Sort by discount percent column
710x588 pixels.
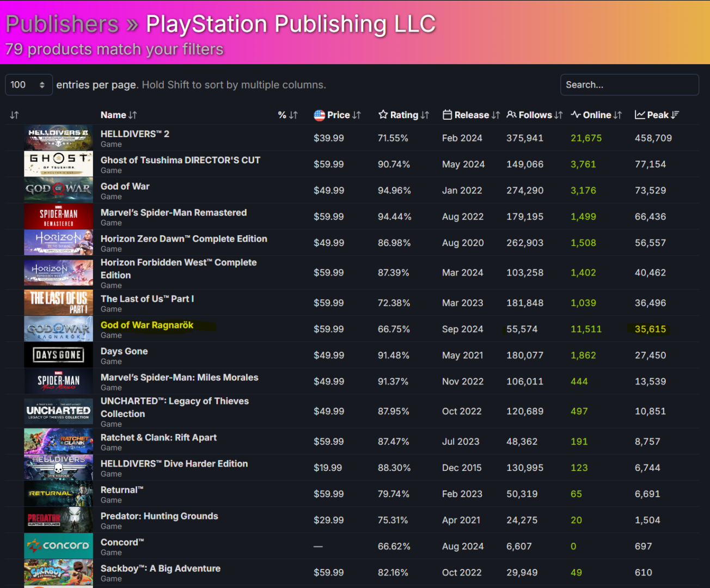(287, 115)
